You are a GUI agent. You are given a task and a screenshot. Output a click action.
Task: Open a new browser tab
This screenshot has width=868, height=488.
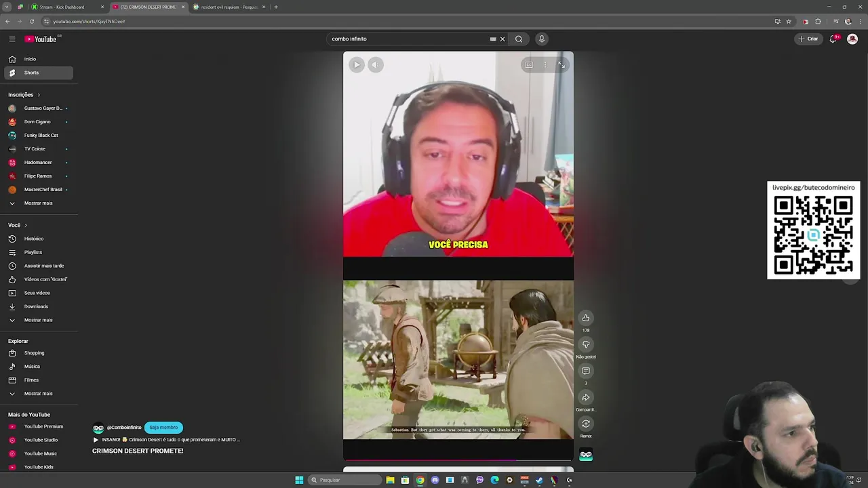point(276,7)
